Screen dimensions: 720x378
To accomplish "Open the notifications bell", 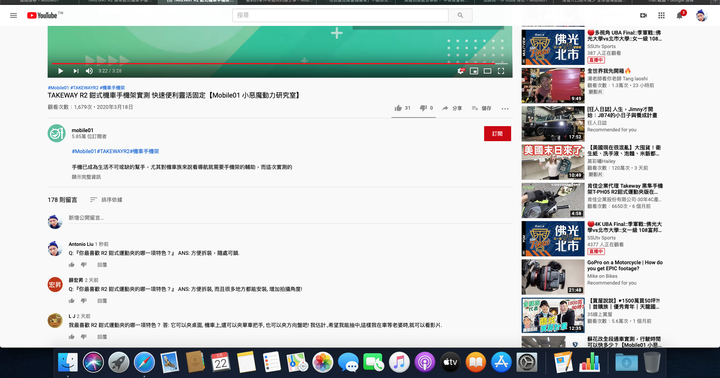I will coord(680,15).
